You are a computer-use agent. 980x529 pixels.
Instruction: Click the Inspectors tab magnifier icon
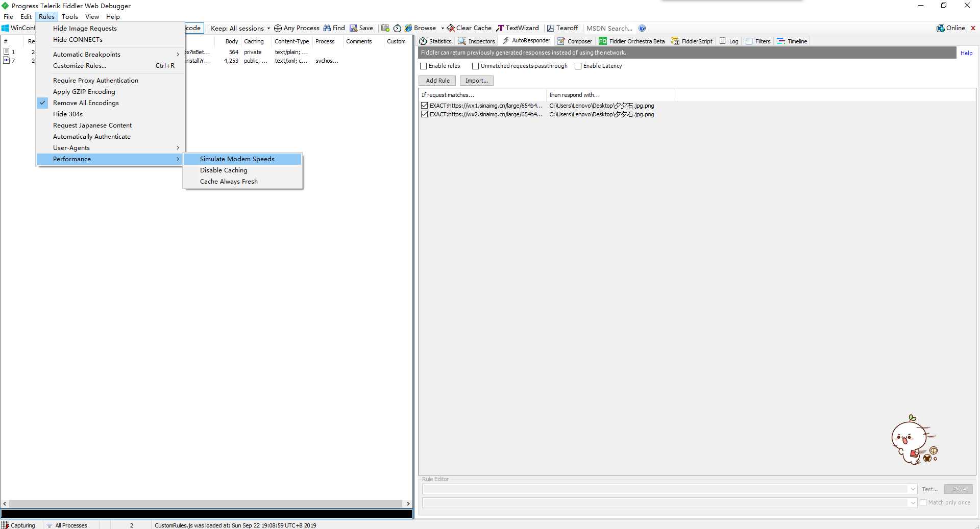tap(462, 41)
